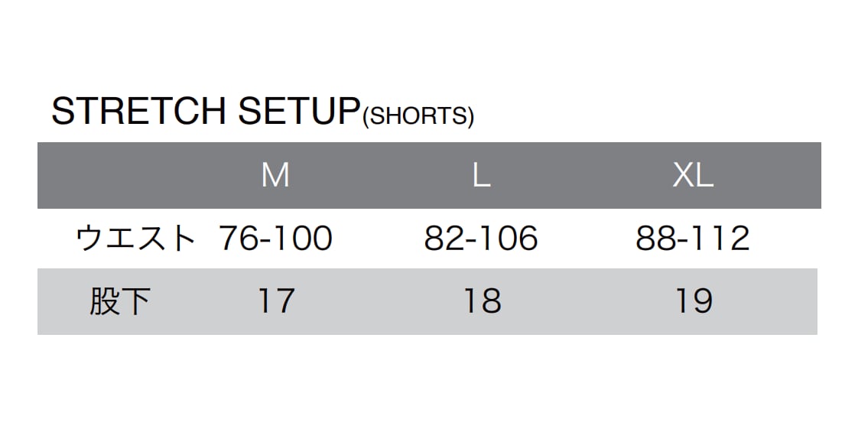Select the (SHORTS) label beside the title
Viewport: 868px width, 445px height.
pyautogui.click(x=418, y=116)
